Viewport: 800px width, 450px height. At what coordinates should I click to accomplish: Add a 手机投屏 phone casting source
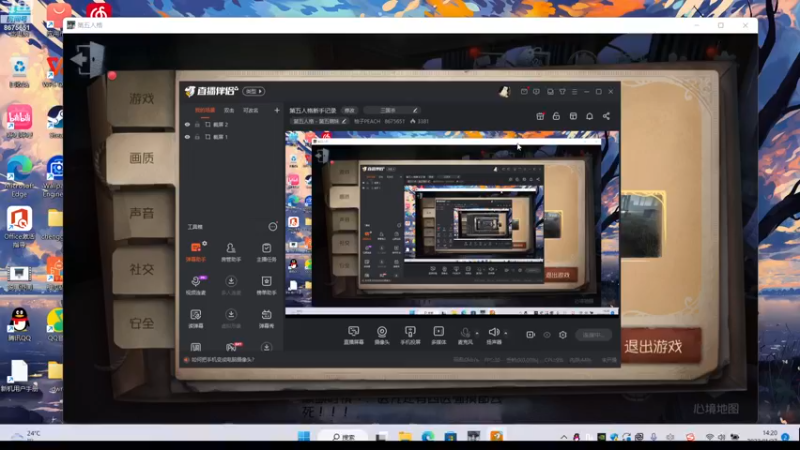click(x=410, y=335)
